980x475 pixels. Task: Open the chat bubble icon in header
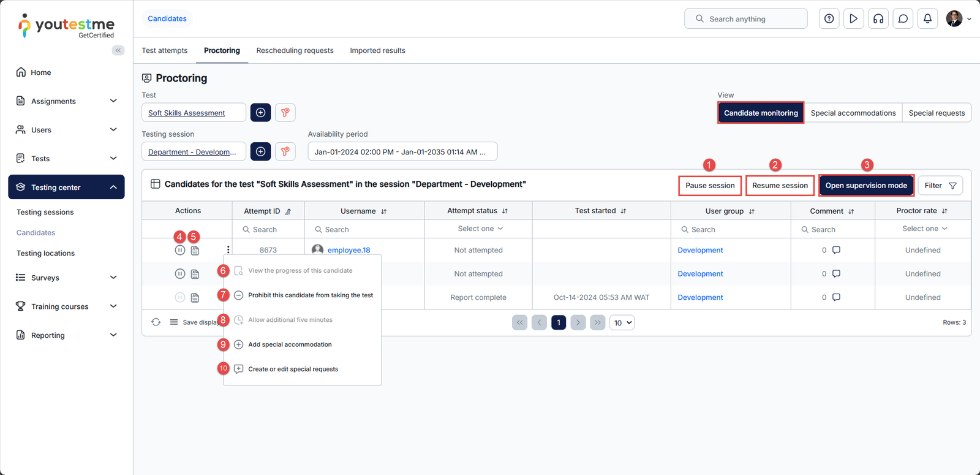click(x=903, y=19)
